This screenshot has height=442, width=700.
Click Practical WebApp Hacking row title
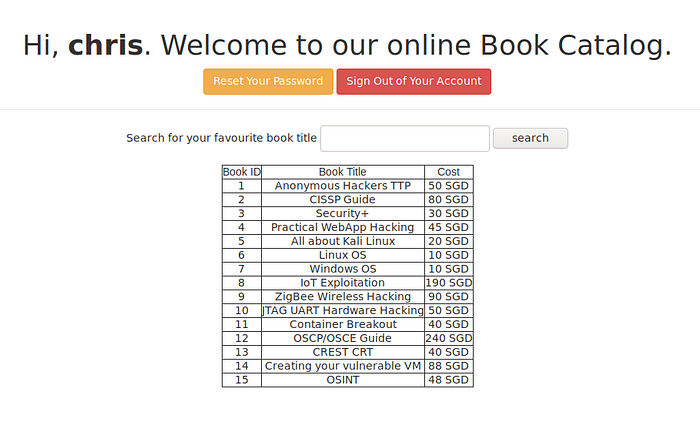point(342,228)
